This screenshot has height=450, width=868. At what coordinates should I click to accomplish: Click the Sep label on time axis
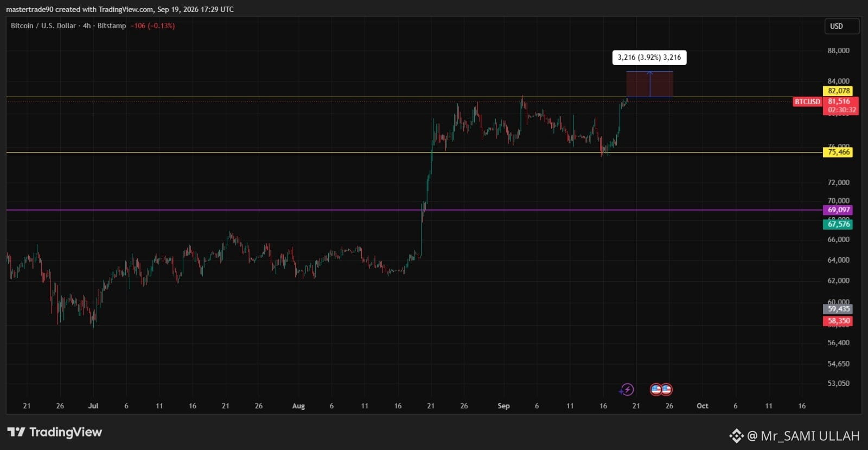pos(503,406)
